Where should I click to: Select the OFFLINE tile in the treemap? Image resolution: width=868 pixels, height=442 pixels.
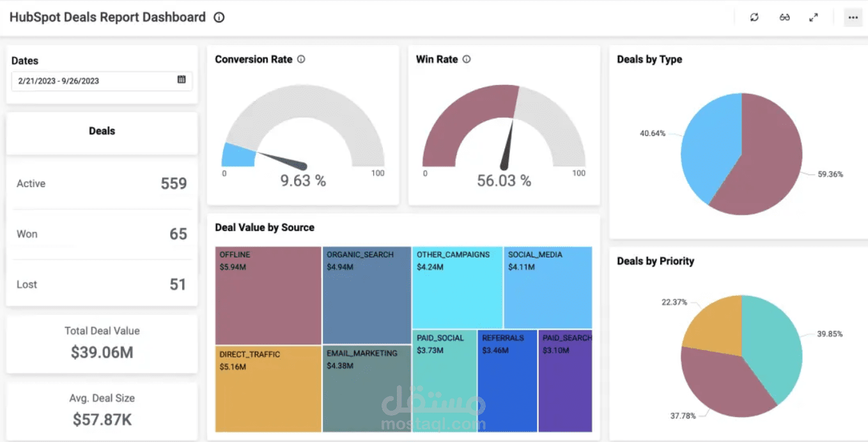pyautogui.click(x=267, y=294)
